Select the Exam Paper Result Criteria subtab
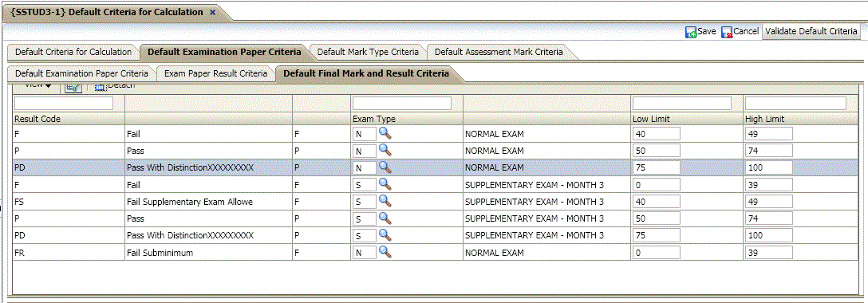Image resolution: width=868 pixels, height=303 pixels. [216, 73]
